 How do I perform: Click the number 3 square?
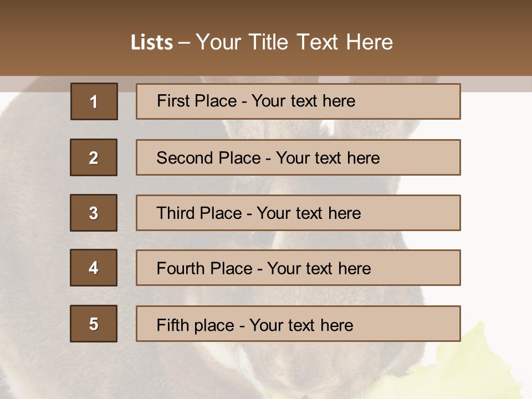point(94,213)
